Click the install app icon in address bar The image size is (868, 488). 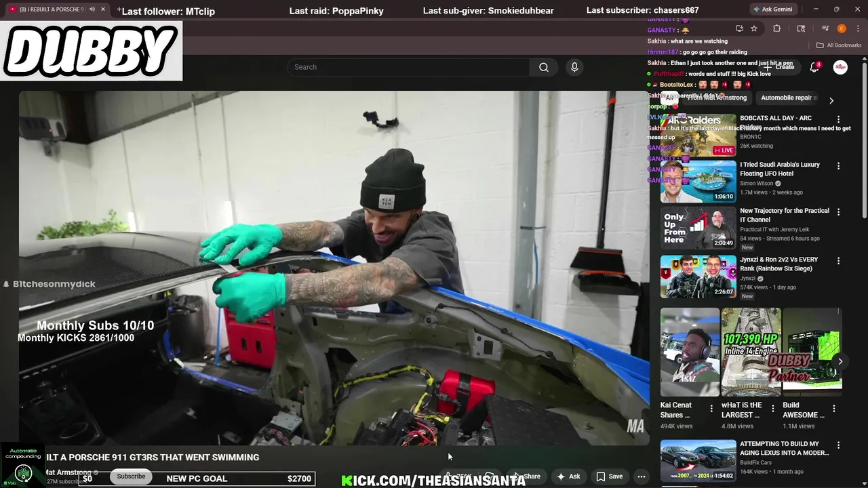[x=739, y=28]
